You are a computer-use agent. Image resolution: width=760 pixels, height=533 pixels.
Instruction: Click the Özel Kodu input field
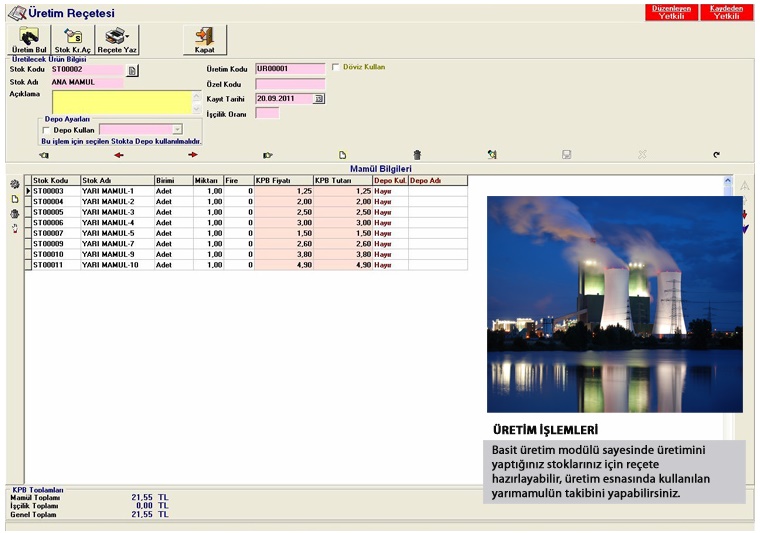[290, 84]
